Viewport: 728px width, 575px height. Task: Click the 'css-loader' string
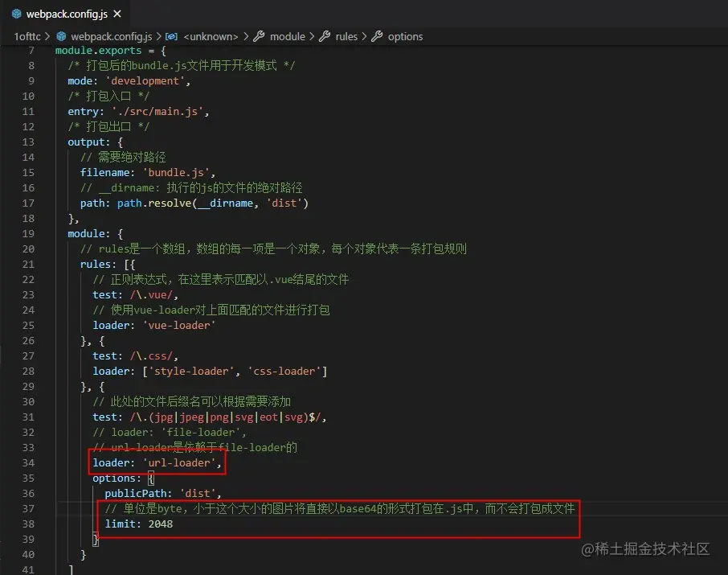284,372
